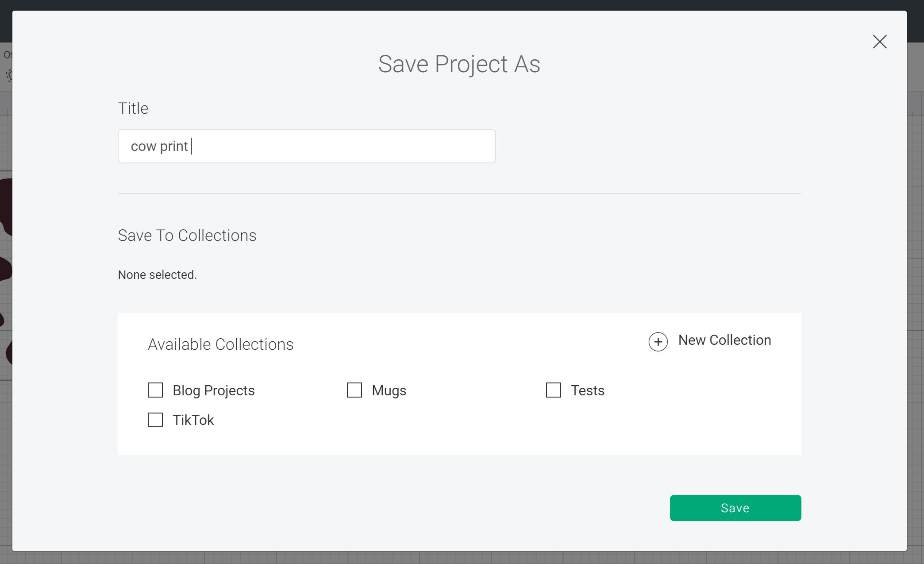Viewport: 924px width, 564px height.
Task: Enable the Mugs collection checkbox
Action: click(354, 390)
